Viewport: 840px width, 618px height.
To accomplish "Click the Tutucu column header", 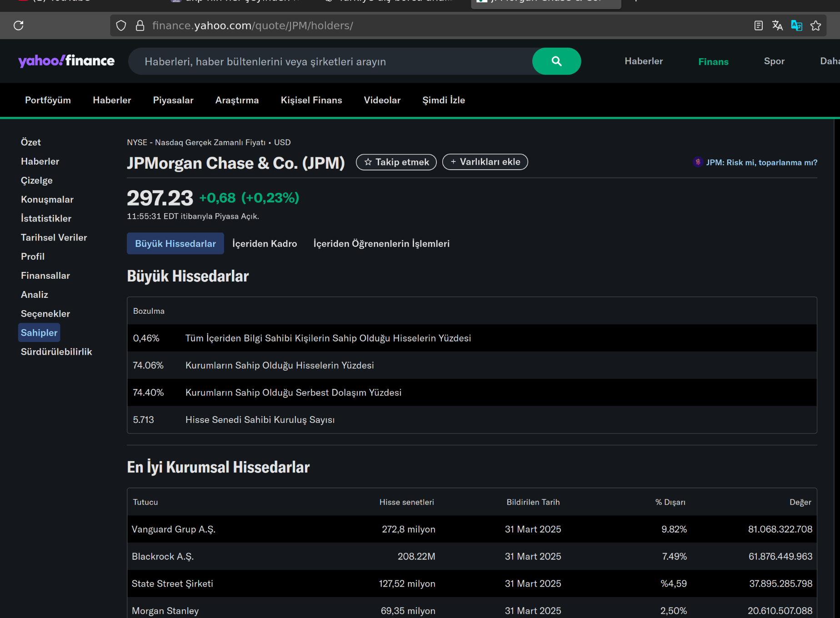I will tap(145, 502).
